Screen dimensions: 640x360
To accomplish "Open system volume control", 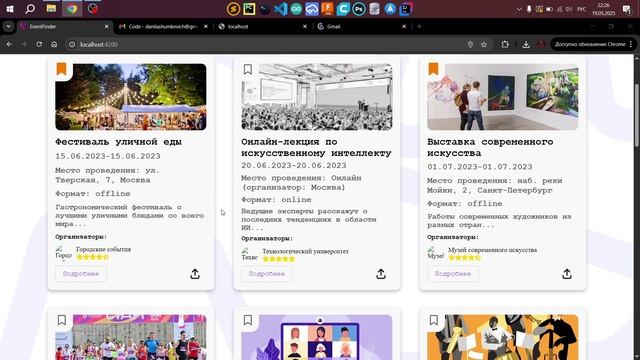I will 569,9.
